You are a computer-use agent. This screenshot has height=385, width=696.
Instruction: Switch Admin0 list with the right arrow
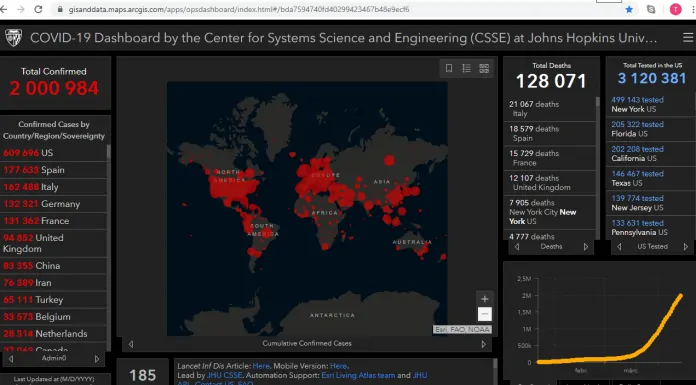pyautogui.click(x=97, y=359)
